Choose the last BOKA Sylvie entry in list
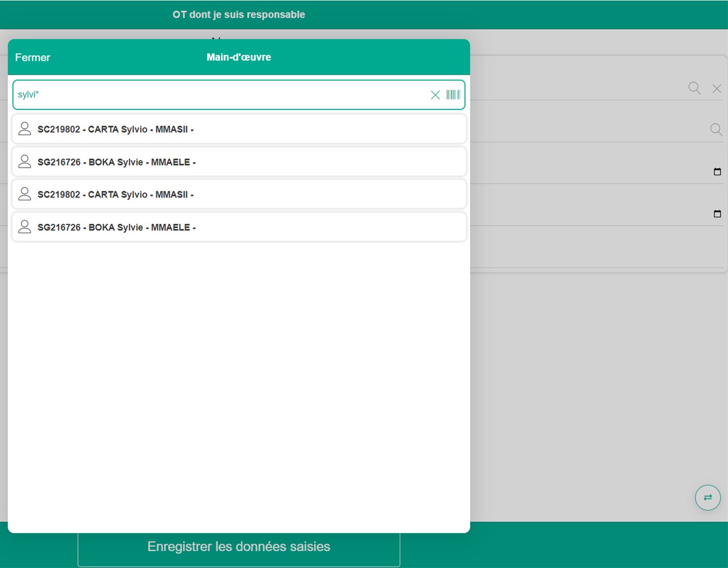728x568 pixels. [239, 227]
